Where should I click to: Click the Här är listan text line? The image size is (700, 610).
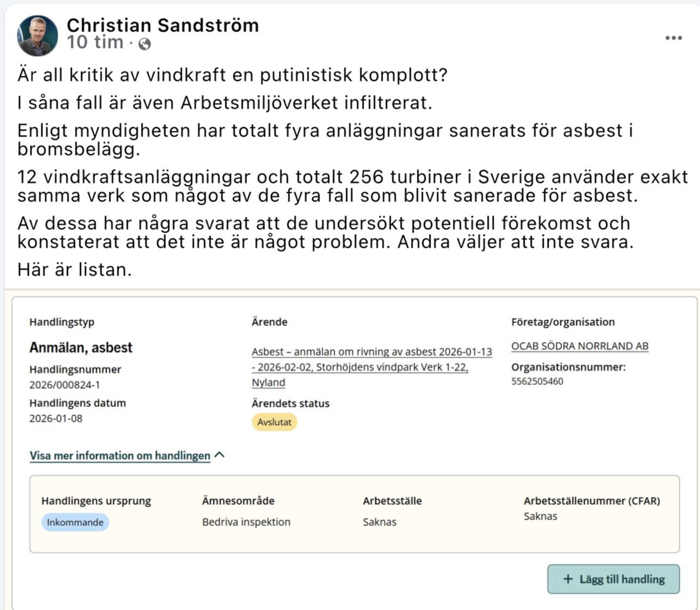(x=75, y=270)
